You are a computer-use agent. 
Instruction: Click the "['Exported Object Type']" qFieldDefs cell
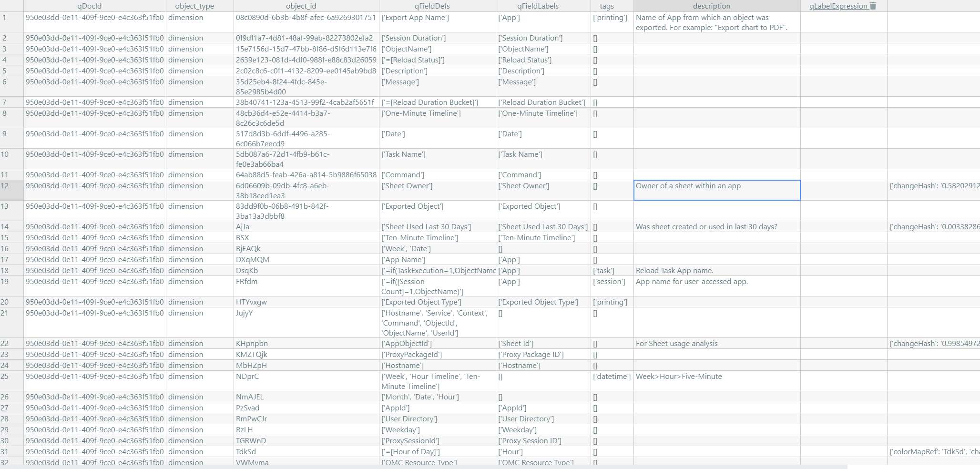[x=437, y=302]
